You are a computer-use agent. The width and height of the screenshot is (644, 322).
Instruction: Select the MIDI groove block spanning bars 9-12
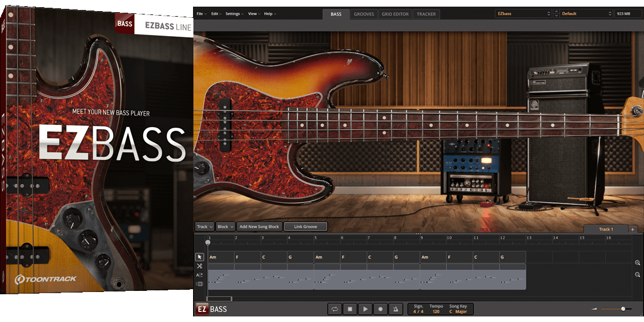click(473, 277)
